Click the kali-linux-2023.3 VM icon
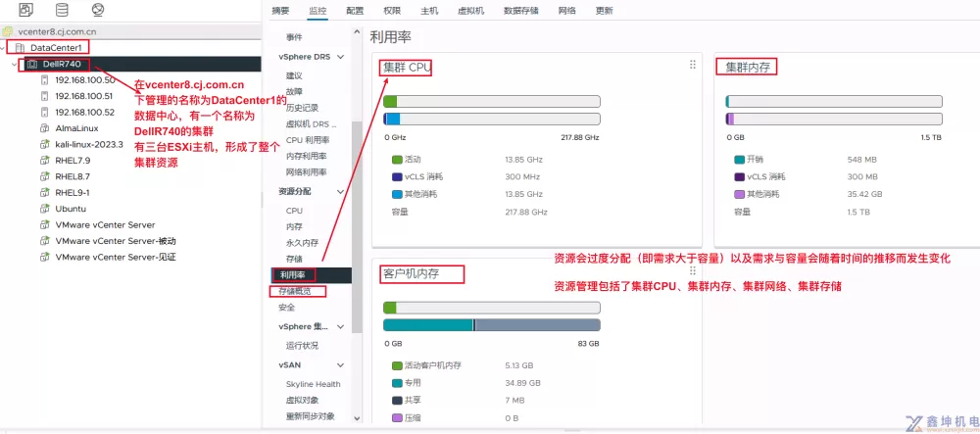Image resolution: width=980 pixels, height=434 pixels. pos(44,144)
